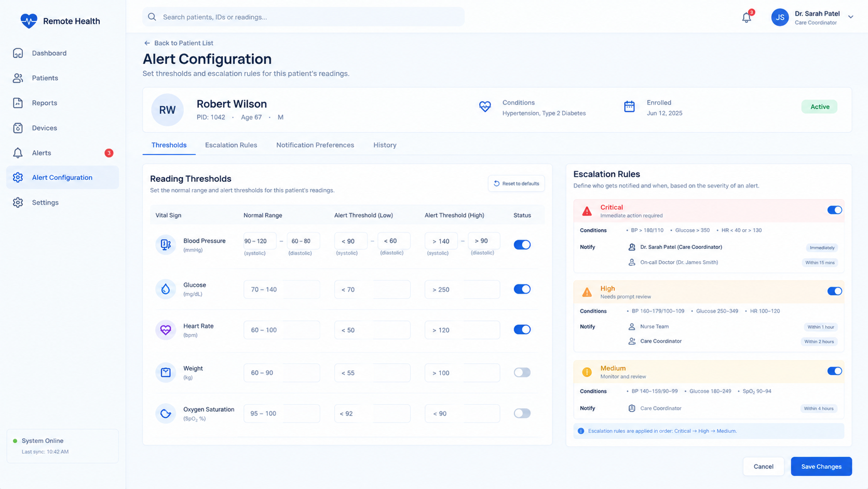868x489 pixels.
Task: Disable the Critical escalation rule toggle
Action: 835,210
